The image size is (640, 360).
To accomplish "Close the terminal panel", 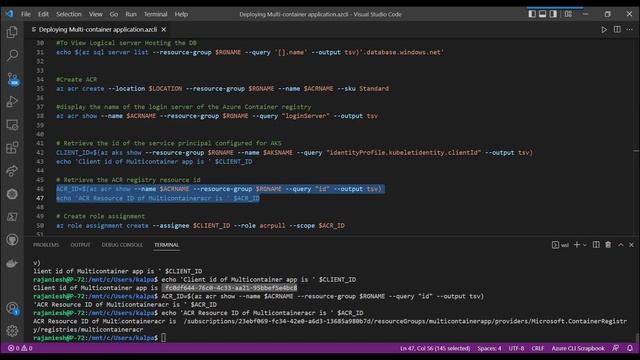I will coord(631,244).
